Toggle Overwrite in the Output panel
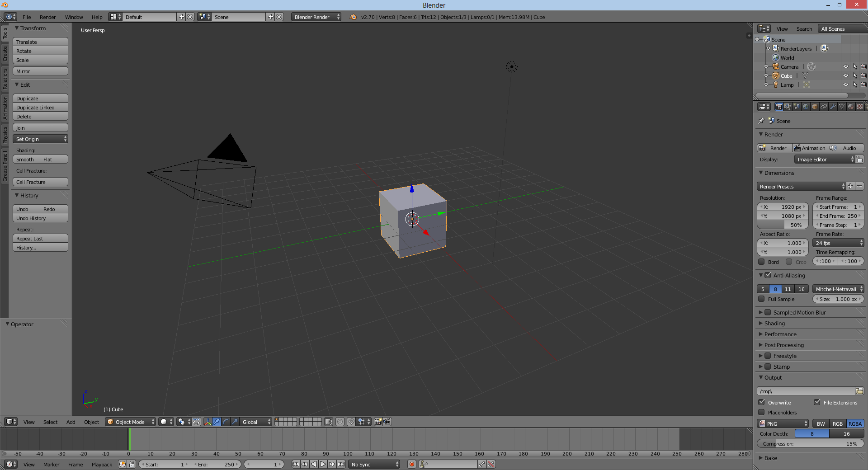This screenshot has width=868, height=470. point(762,402)
